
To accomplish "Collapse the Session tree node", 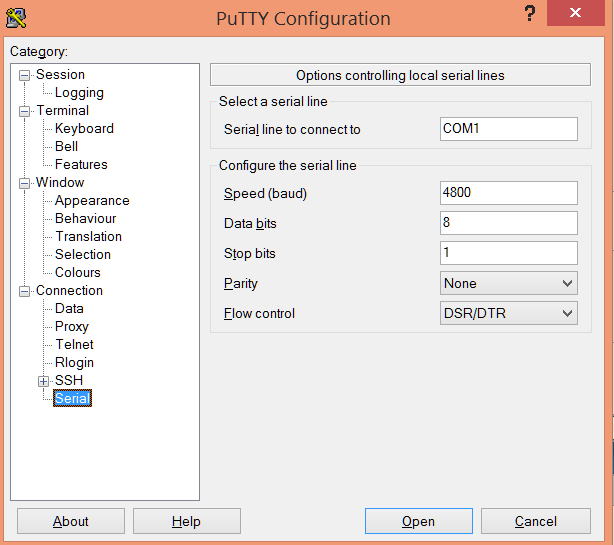I will 25,75.
